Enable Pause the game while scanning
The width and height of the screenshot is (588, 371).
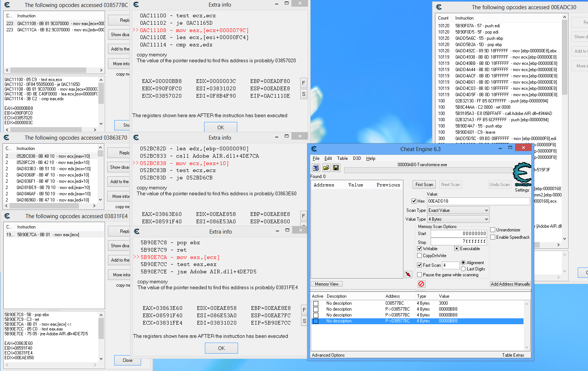coord(420,275)
